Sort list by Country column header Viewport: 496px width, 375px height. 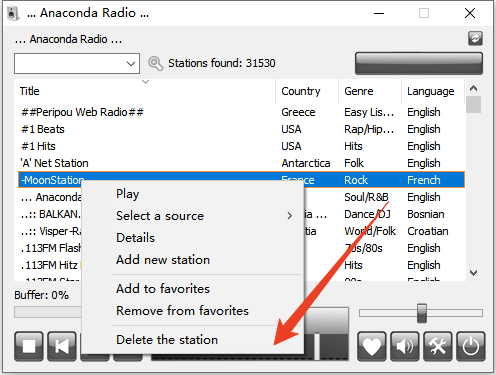point(307,91)
